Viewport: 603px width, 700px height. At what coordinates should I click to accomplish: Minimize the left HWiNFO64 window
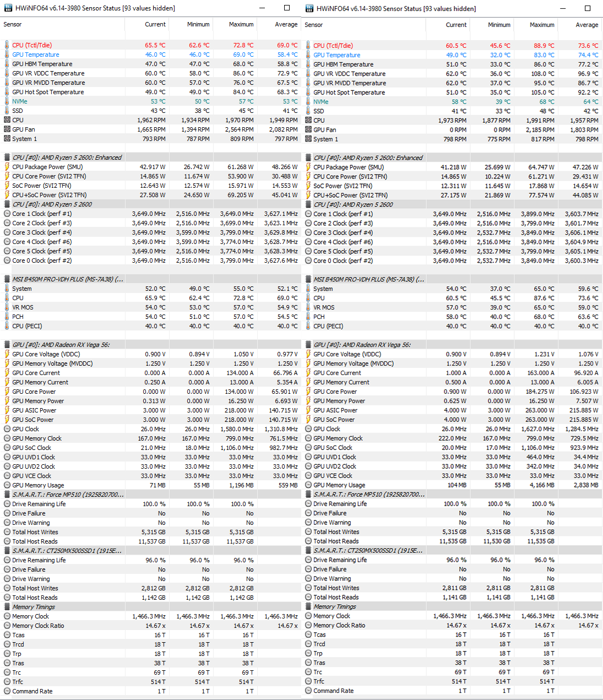(262, 8)
